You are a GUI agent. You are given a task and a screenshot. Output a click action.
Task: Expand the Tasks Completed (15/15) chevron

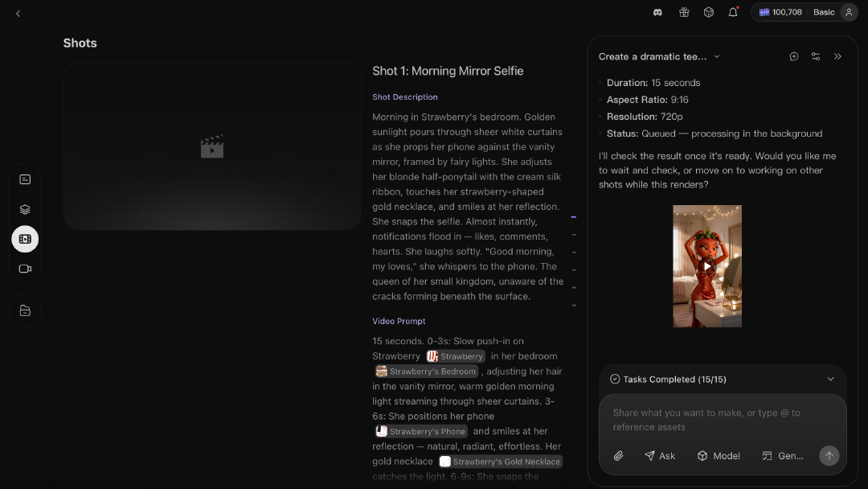pyautogui.click(x=830, y=380)
